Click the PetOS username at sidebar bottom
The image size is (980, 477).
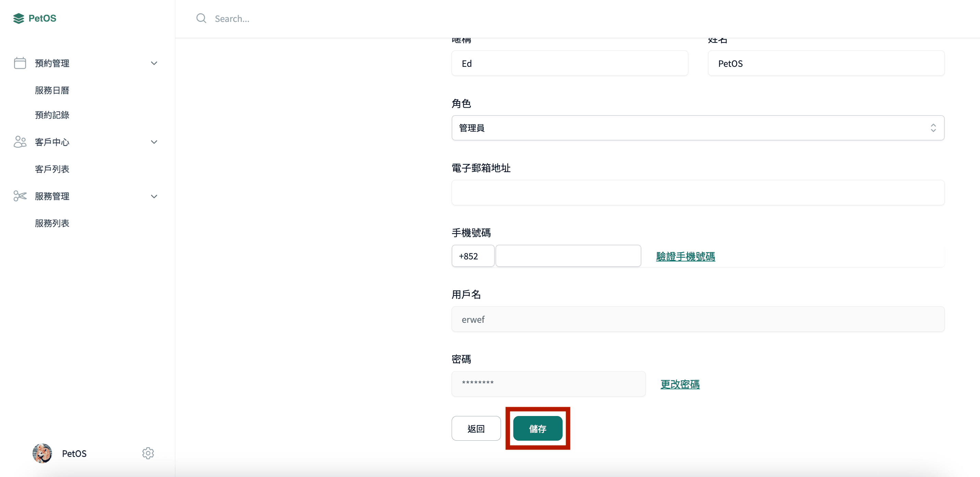(x=74, y=453)
